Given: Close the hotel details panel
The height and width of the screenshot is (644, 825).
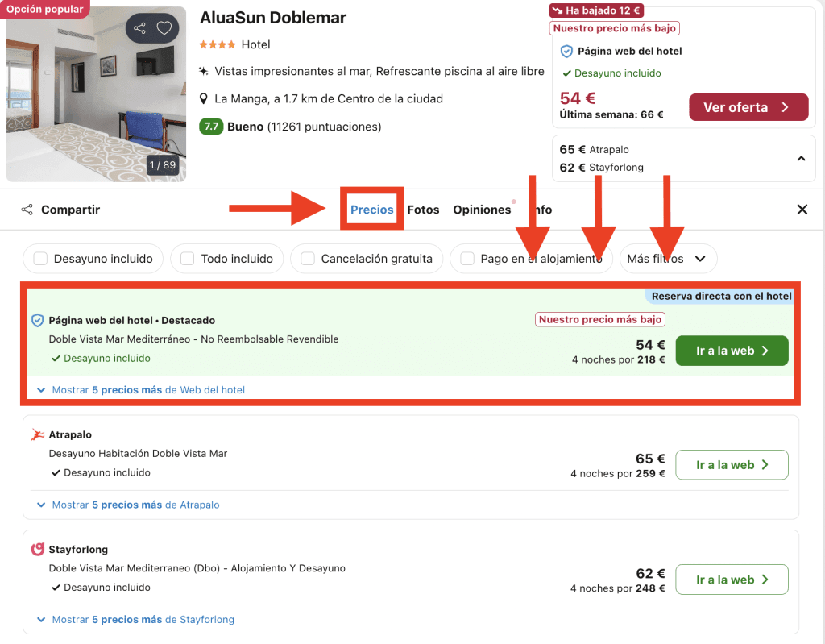Looking at the screenshot, I should point(802,210).
